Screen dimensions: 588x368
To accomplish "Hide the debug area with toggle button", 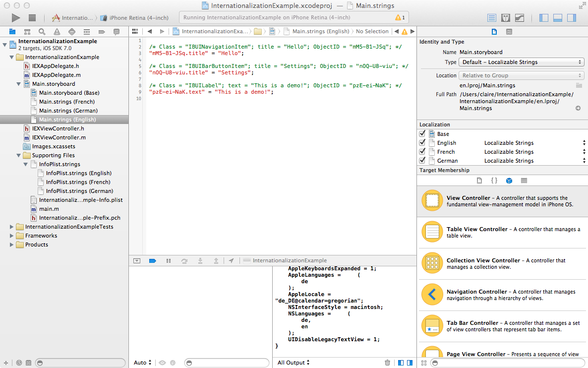I will (x=137, y=261).
